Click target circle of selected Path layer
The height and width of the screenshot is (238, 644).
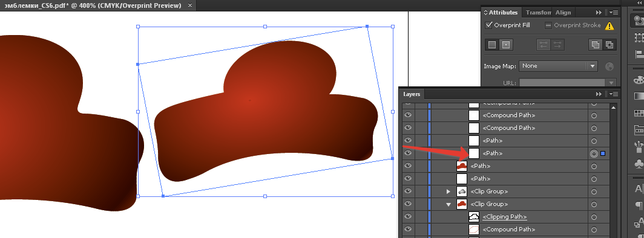pos(594,153)
